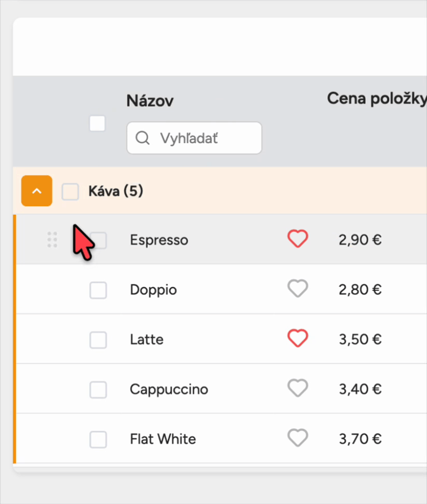This screenshot has width=427, height=504.
Task: Collapse the Káva category with orange chevron
Action: click(37, 191)
